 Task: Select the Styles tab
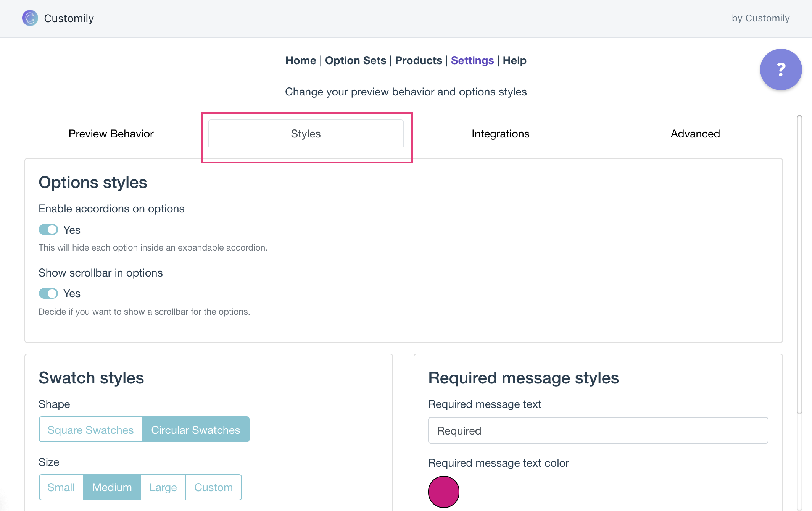click(x=306, y=134)
